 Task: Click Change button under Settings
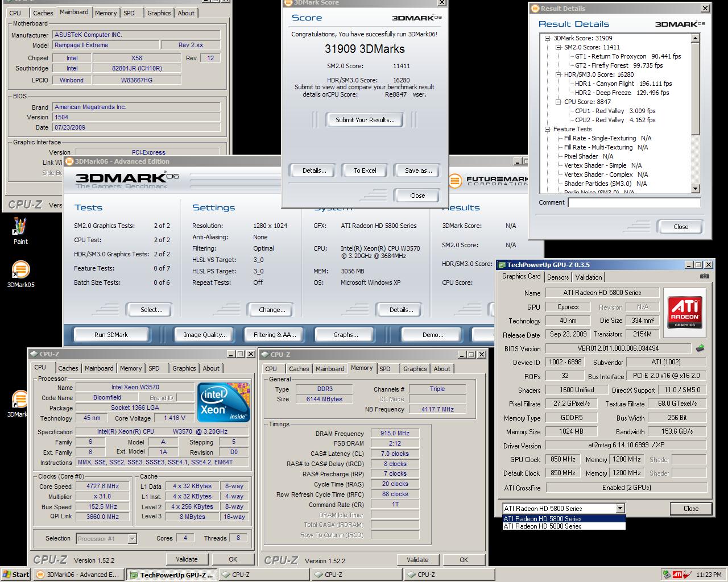click(x=272, y=310)
